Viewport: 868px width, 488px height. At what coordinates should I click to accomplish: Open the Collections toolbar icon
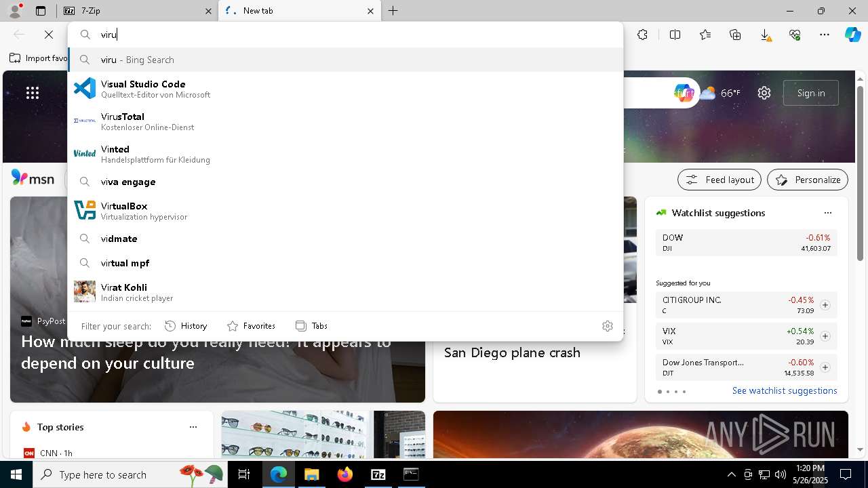[735, 35]
